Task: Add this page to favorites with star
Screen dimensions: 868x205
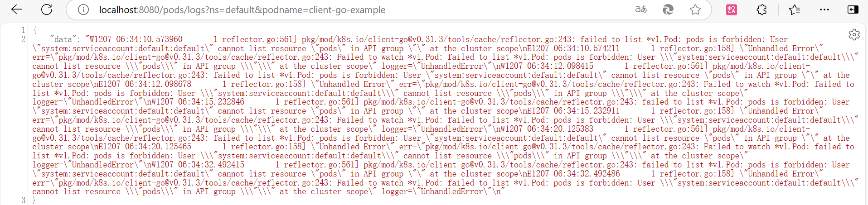Action: point(695,10)
